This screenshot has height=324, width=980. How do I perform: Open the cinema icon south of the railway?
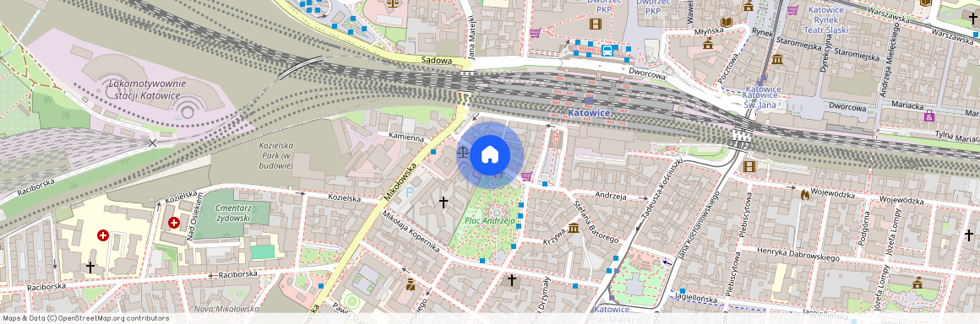click(x=749, y=166)
